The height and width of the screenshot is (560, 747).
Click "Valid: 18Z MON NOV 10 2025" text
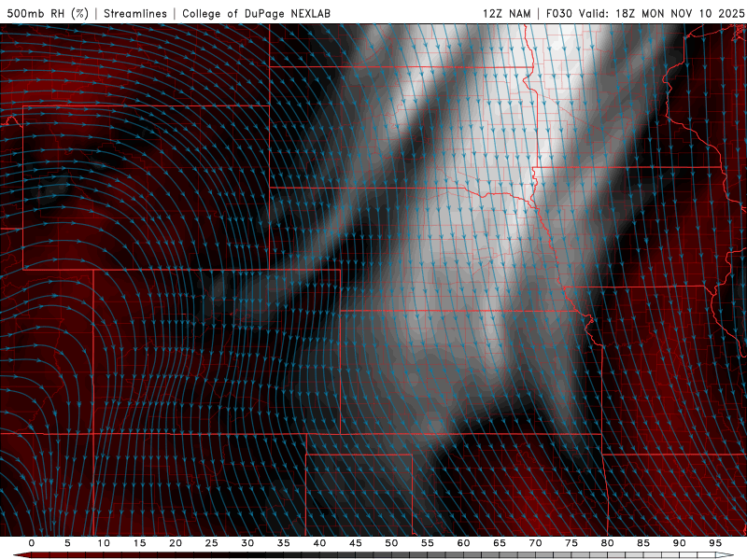(x=661, y=13)
